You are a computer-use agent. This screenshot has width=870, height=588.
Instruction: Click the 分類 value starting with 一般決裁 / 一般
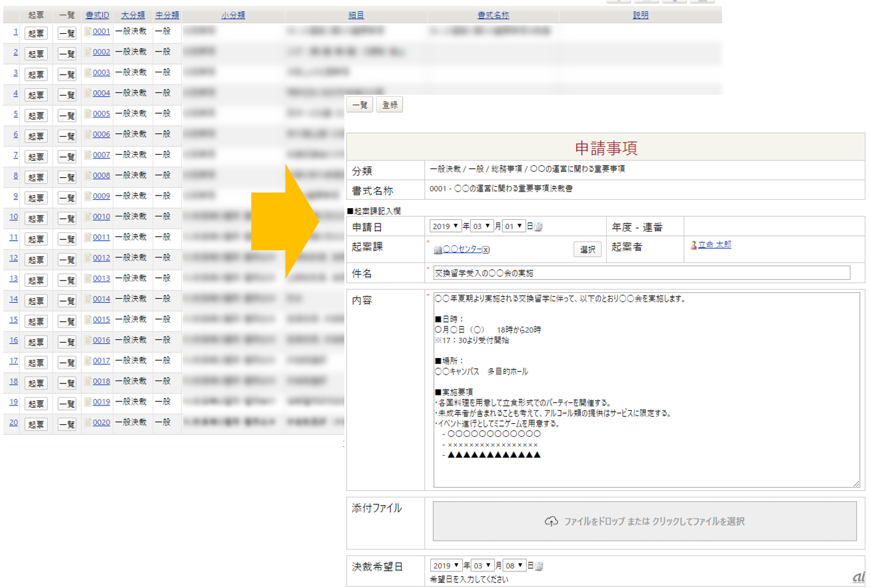point(527,169)
